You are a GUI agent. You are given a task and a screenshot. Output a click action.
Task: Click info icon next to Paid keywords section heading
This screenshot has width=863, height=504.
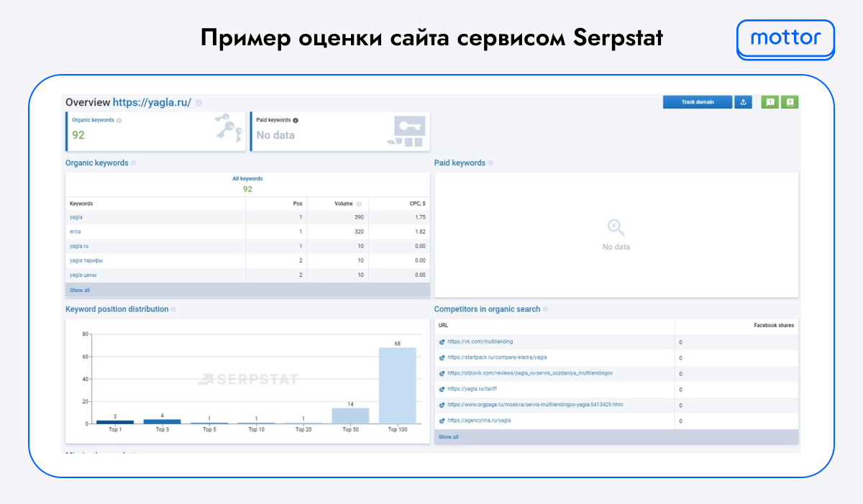[x=490, y=163]
